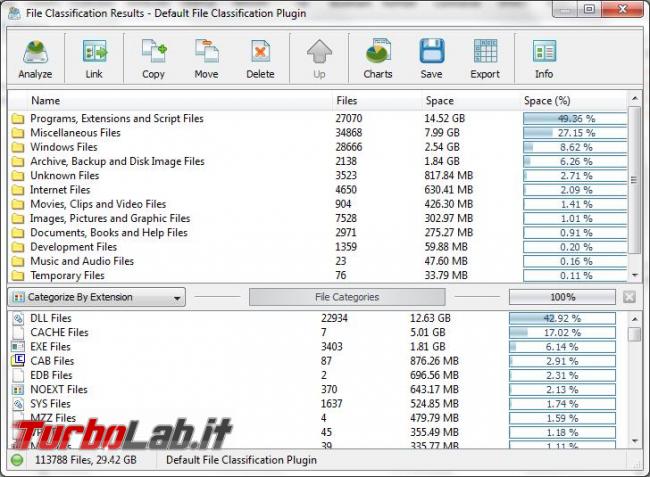
Task: Sort by the Space (%) column header
Action: tap(547, 101)
